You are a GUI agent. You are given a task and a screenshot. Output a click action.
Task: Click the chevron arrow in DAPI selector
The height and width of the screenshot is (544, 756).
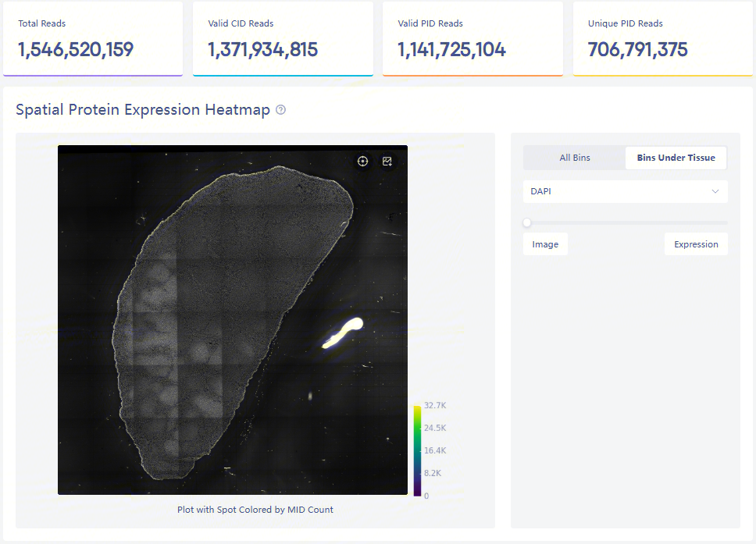[x=715, y=191]
